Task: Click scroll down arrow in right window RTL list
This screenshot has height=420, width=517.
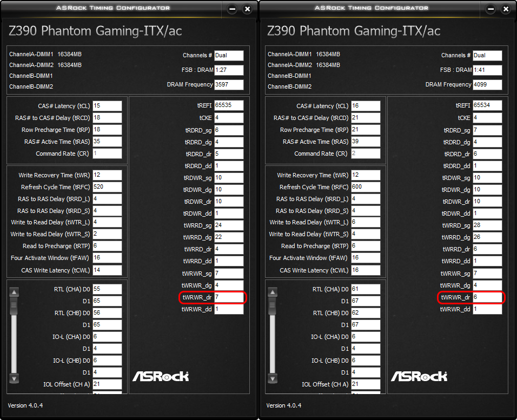Action: [x=273, y=379]
